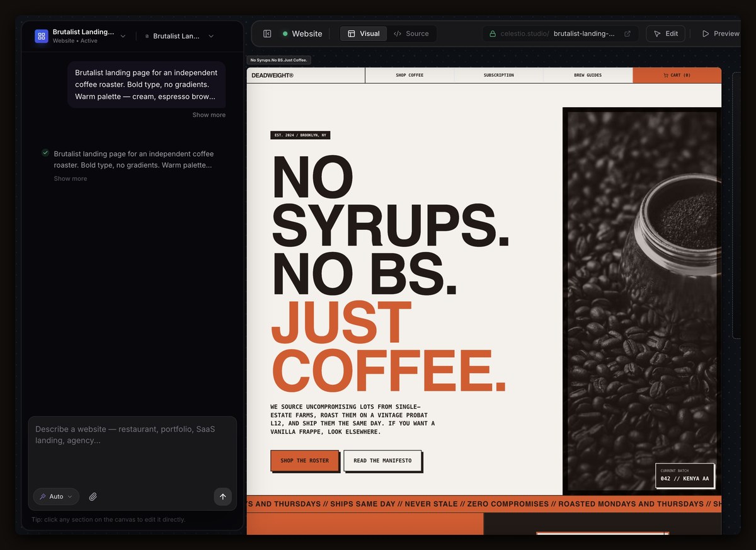
Task: Click the blue project grid icon
Action: coord(42,36)
